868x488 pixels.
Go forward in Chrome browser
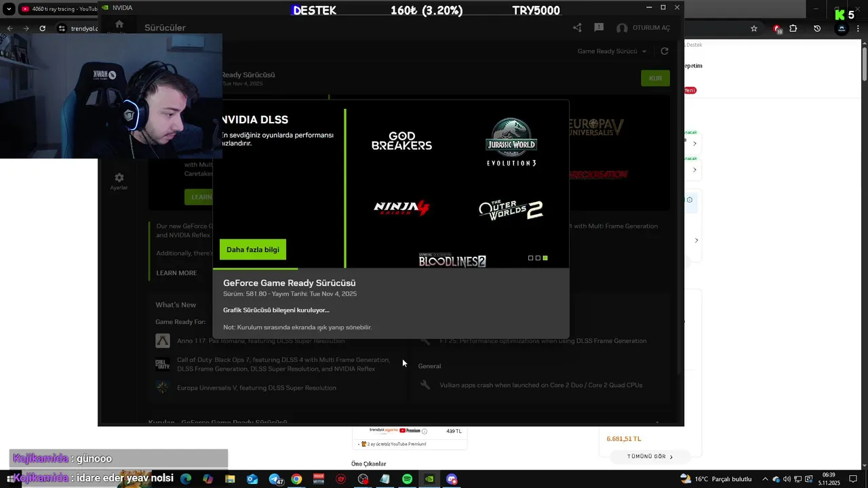click(26, 28)
